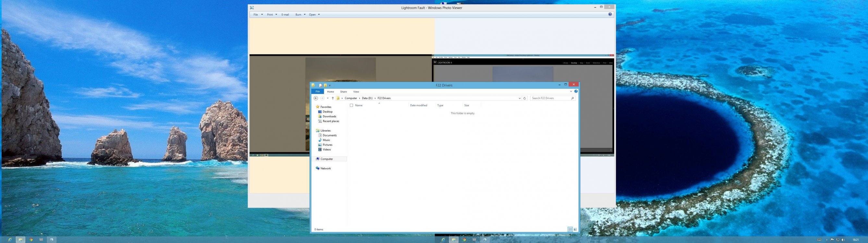Click F22 Drivers folder icon in title bar
This screenshot has height=243, width=868.
pyautogui.click(x=313, y=85)
